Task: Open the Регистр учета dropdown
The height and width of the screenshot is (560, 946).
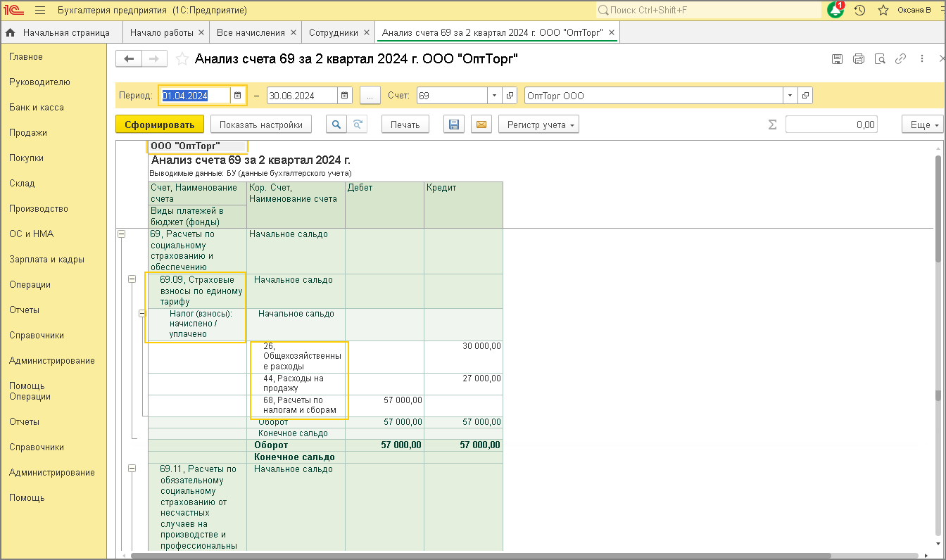Action: (539, 125)
